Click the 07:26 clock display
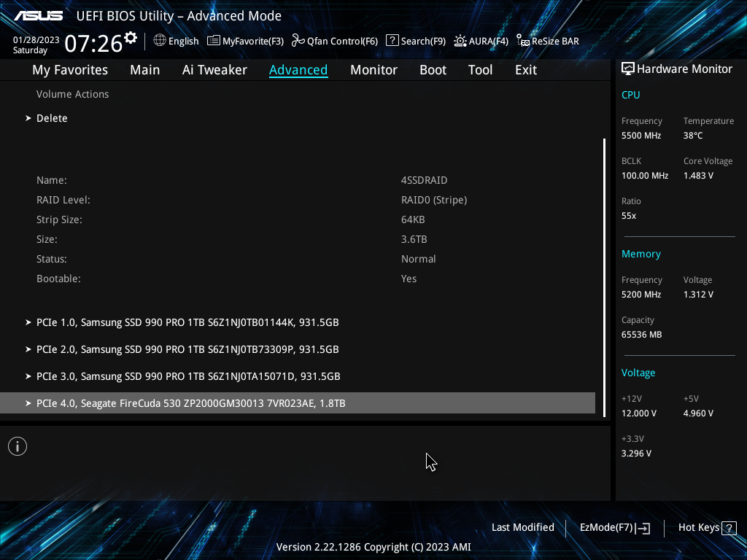The height and width of the screenshot is (560, 747). [93, 43]
